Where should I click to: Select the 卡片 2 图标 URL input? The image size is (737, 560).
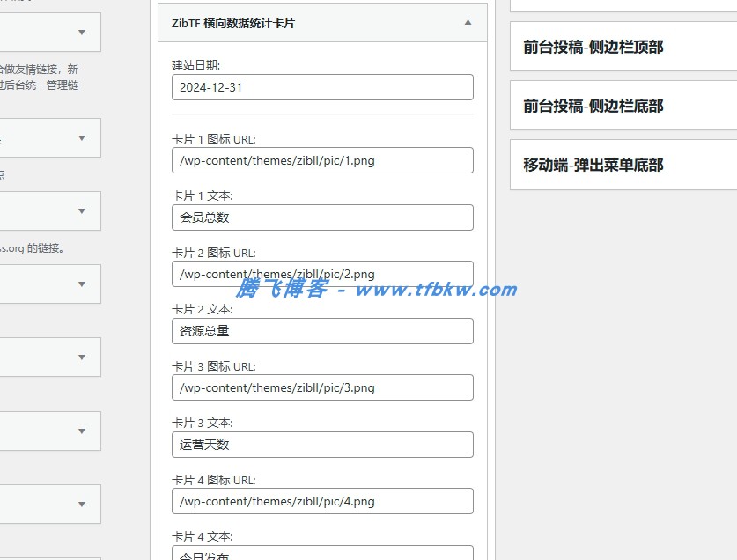tap(321, 274)
